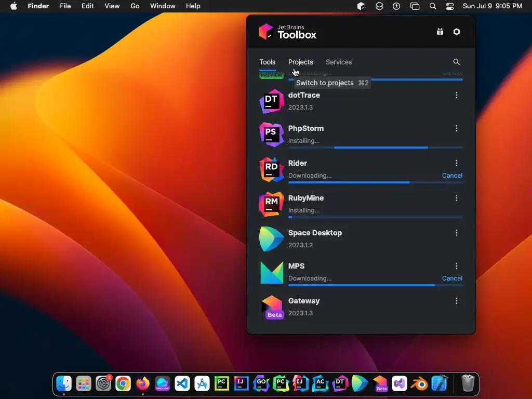
Task: Open the Window menu
Action: 163,6
